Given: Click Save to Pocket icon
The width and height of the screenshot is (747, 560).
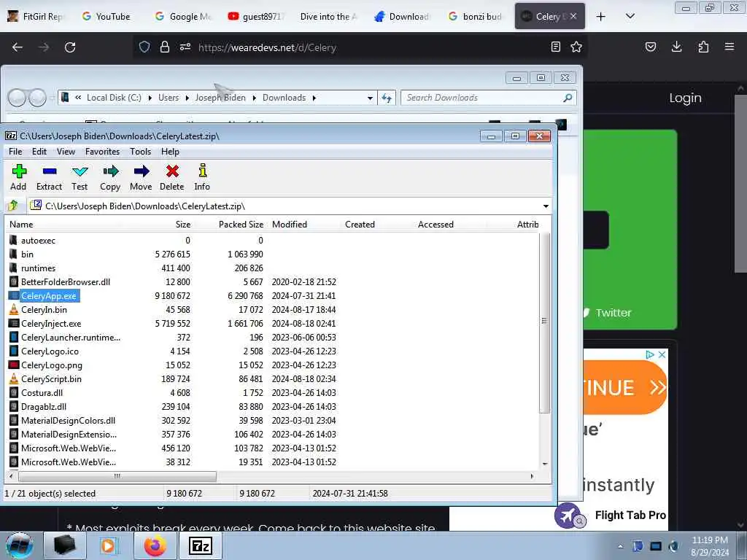Looking at the screenshot, I should (650, 47).
